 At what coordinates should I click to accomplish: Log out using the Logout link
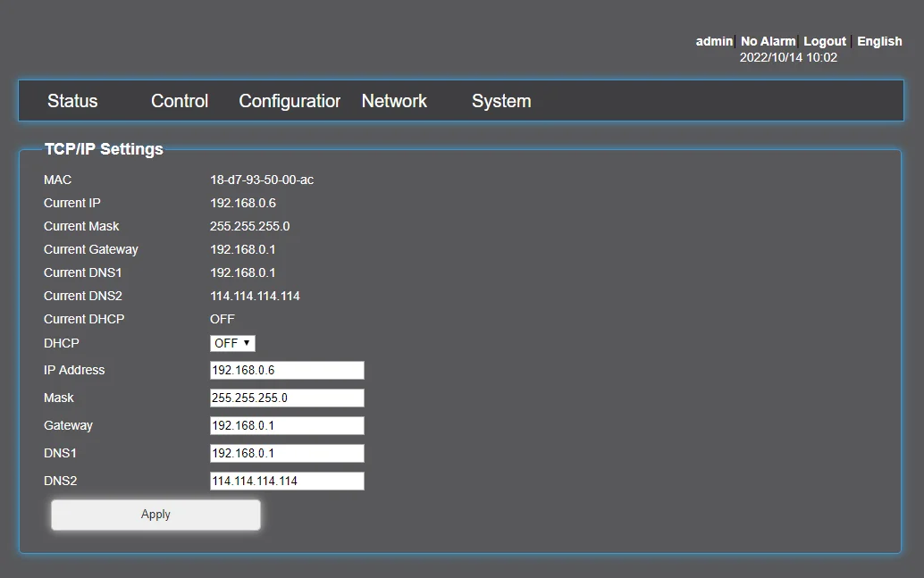(825, 41)
